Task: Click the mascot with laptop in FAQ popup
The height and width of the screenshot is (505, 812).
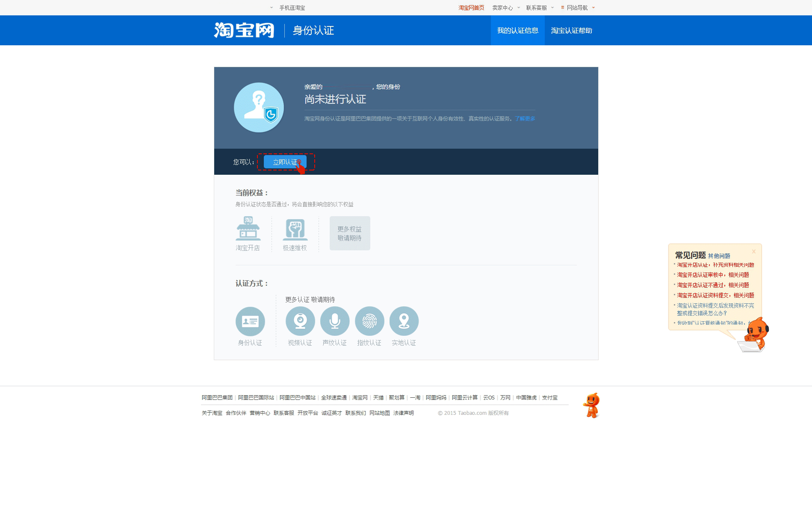Action: pos(754,335)
